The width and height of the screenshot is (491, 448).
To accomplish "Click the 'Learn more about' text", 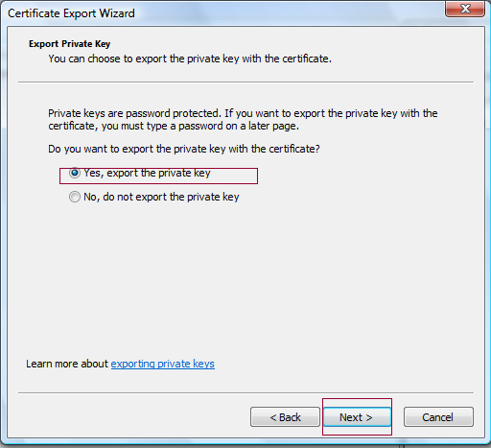I will (x=67, y=364).
